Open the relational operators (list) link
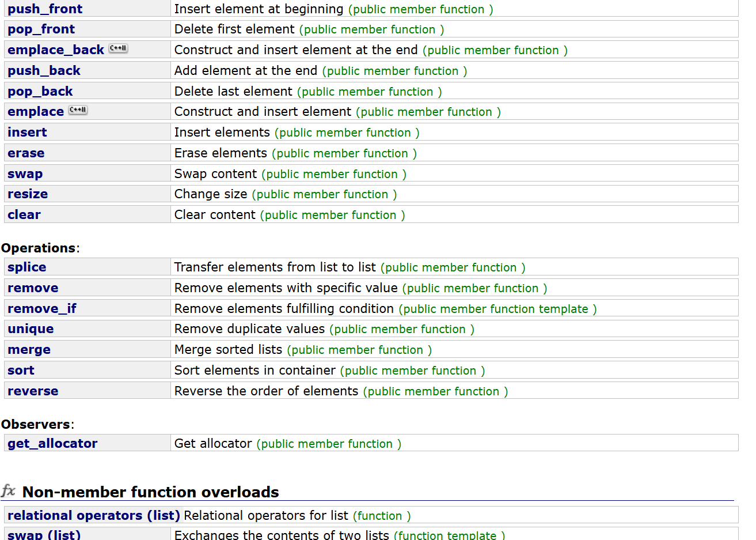This screenshot has height=540, width=756. pyautogui.click(x=94, y=516)
